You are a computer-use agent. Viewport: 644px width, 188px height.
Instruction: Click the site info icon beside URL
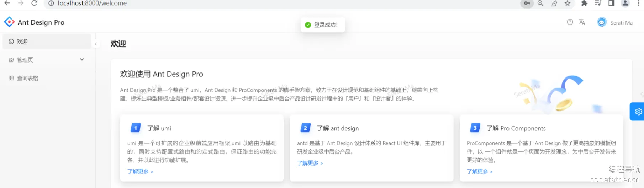click(x=51, y=3)
